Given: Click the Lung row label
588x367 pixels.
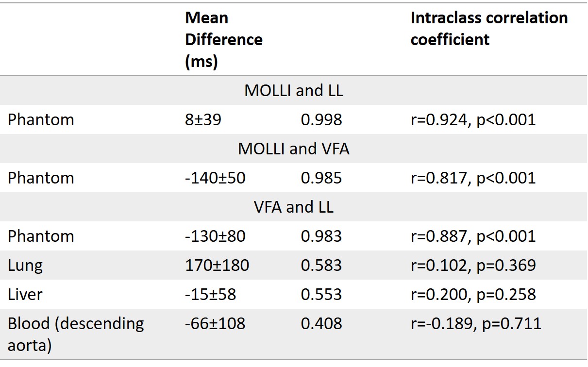Looking at the screenshot, I should coord(25,266).
